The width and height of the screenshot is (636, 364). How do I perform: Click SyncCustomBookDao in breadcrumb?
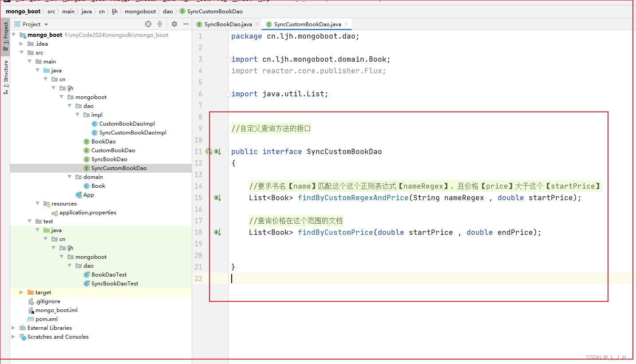pyautogui.click(x=211, y=12)
